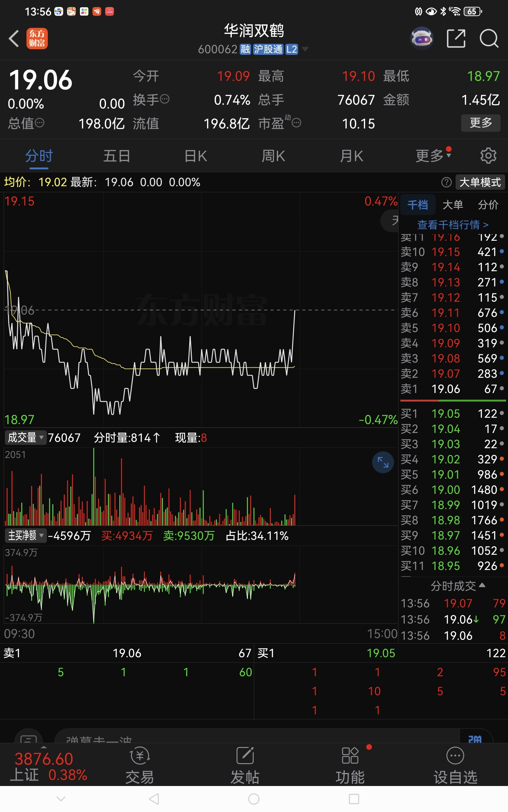Tap the 13:56 19.07 trade record
The height and width of the screenshot is (812, 508).
453,603
